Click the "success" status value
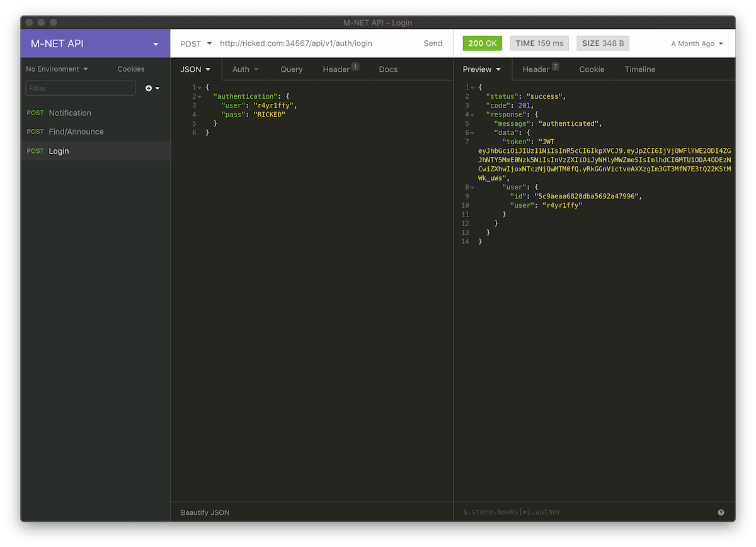 coord(544,96)
